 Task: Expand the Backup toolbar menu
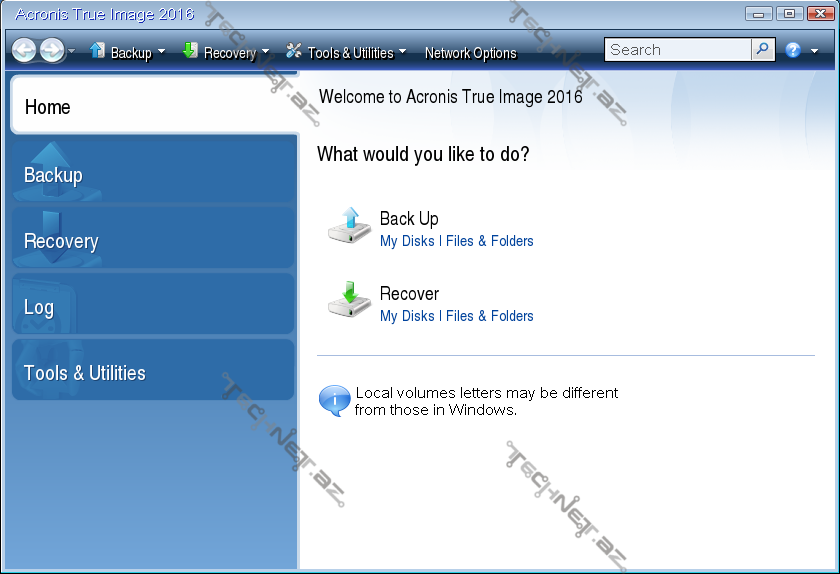coord(127,52)
